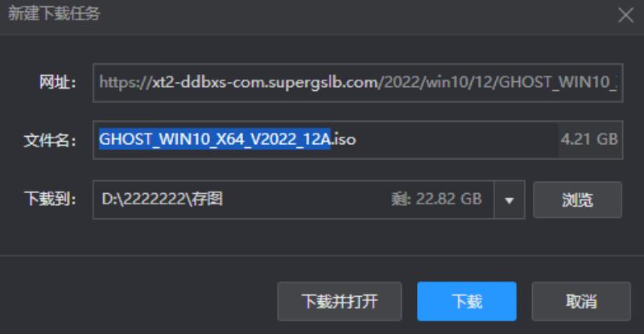Open the 浏览 folder browser
This screenshot has height=334, width=644.
coord(577,200)
